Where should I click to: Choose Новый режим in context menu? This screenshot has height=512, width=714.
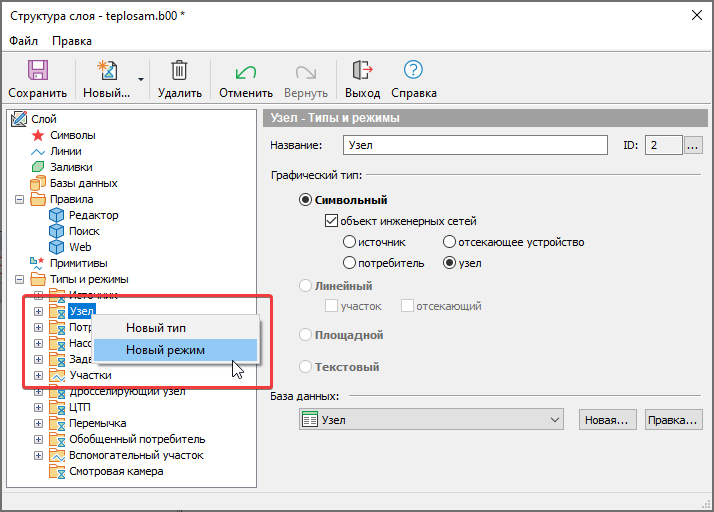click(165, 350)
